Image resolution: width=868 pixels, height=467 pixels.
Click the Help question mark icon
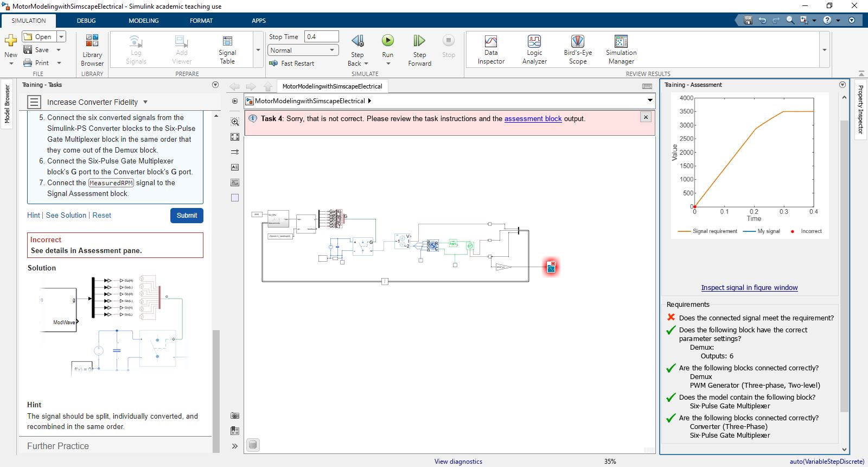827,20
